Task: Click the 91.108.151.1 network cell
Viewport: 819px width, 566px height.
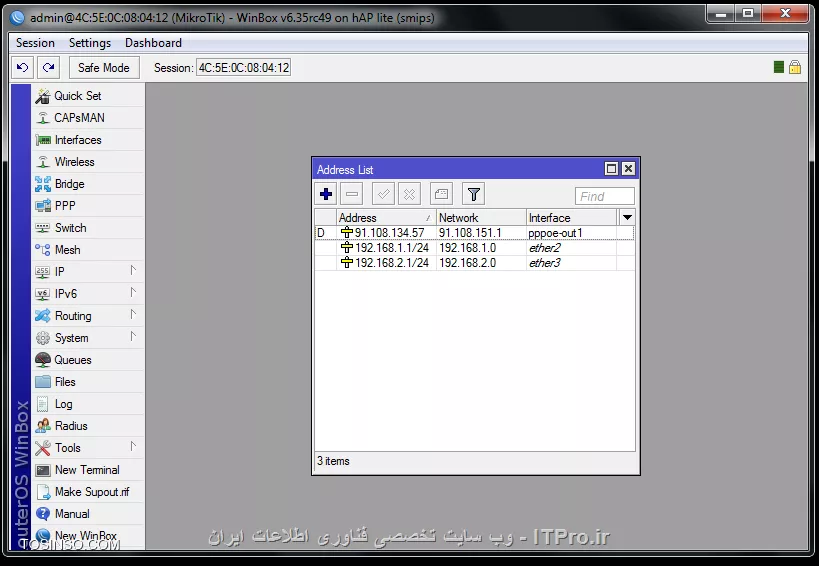Action: pos(481,233)
